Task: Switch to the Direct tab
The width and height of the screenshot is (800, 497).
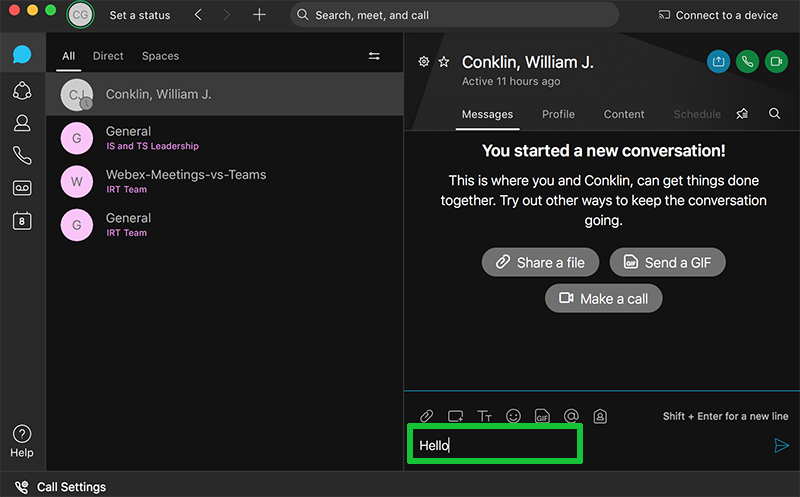Action: coord(108,56)
